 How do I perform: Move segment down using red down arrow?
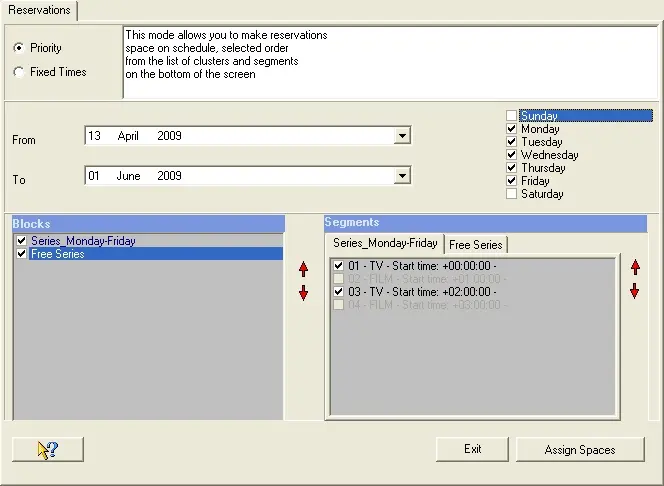coord(634,290)
